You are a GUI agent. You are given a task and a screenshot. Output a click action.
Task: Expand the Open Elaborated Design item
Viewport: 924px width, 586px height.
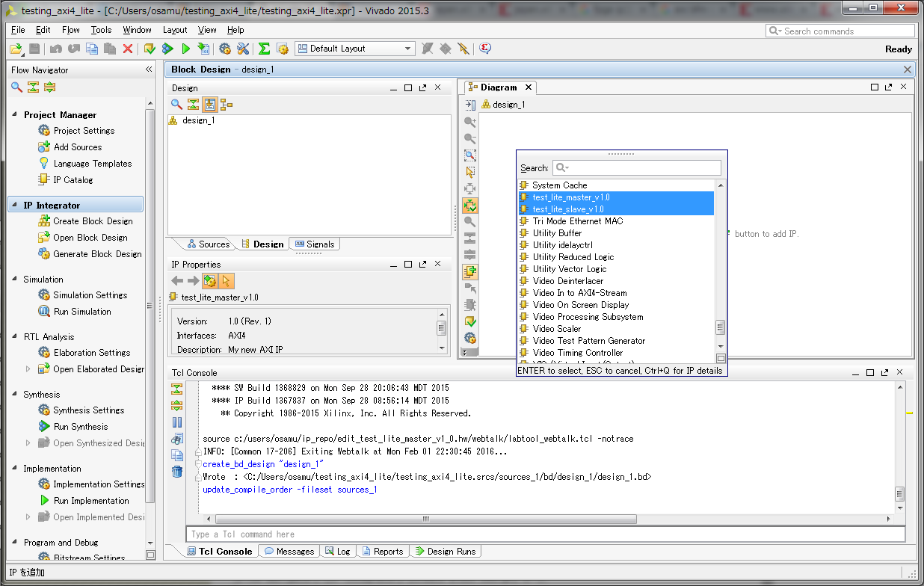coord(28,367)
